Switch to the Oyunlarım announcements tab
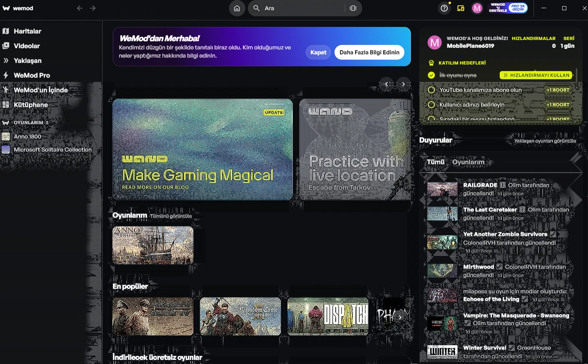 click(x=468, y=162)
